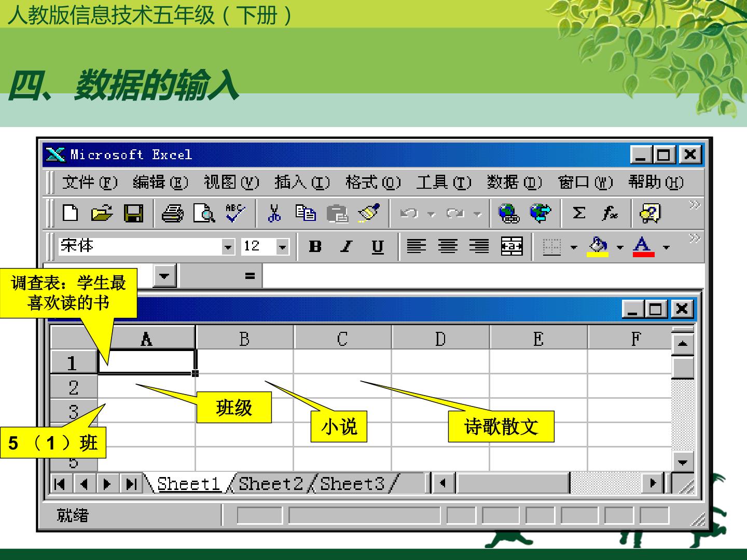Switch to the Sheet2 tab
The width and height of the screenshot is (747, 560).
click(271, 483)
